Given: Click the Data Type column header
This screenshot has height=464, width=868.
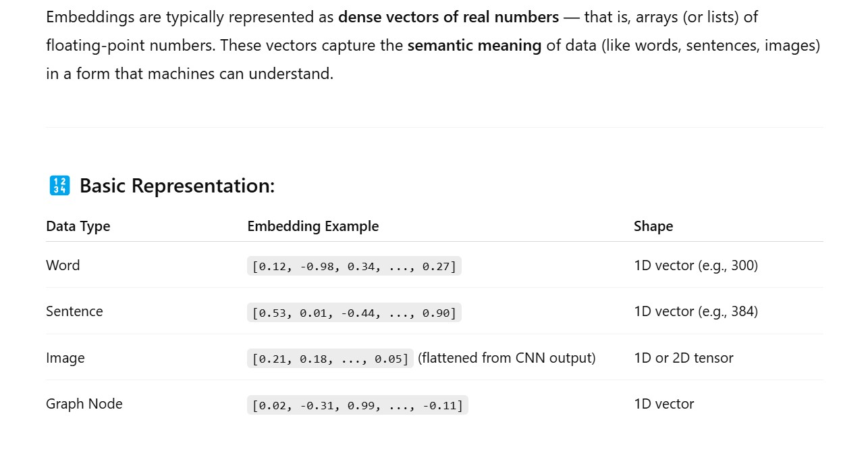Looking at the screenshot, I should pyautogui.click(x=78, y=226).
